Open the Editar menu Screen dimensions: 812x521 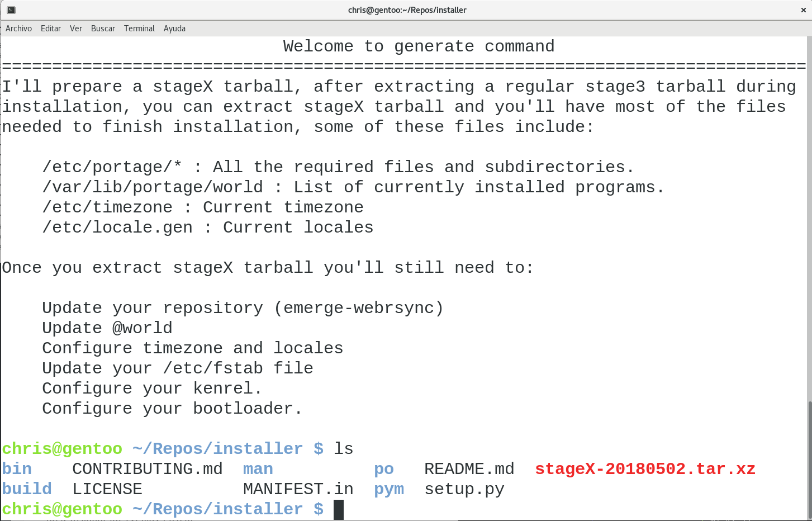[51, 29]
